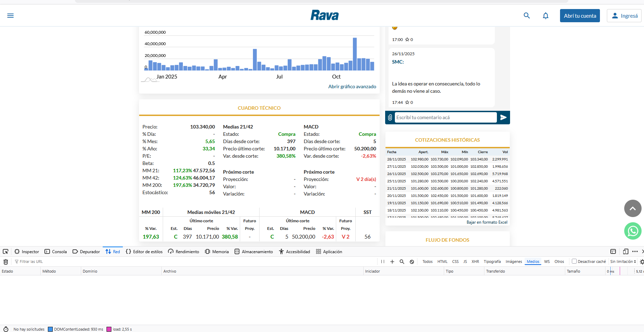This screenshot has height=332, width=644.
Task: Open the Sin limitación throttling dropdown
Action: pyautogui.click(x=623, y=262)
